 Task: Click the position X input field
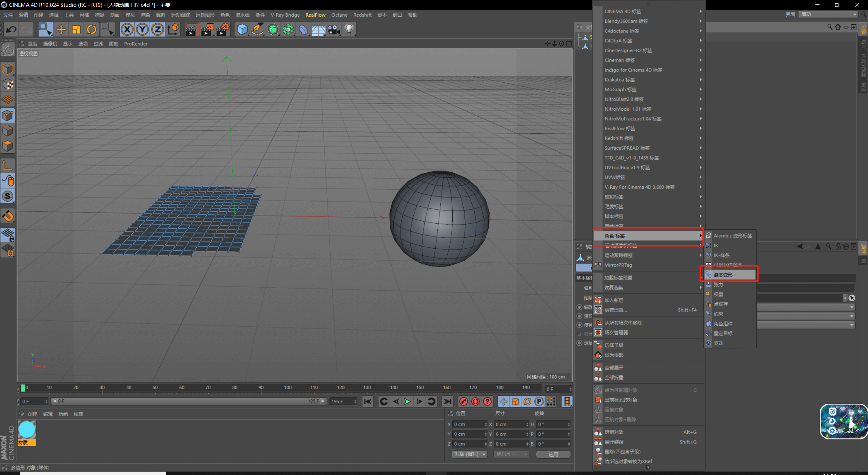click(x=470, y=425)
